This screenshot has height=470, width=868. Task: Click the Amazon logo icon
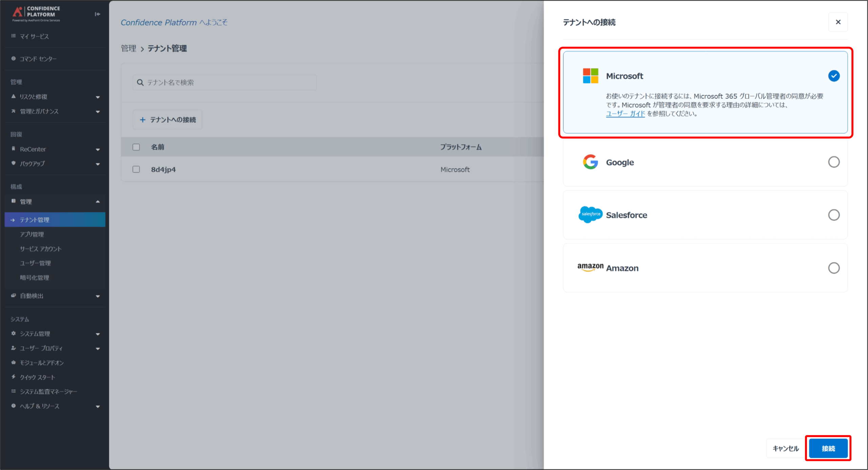click(590, 267)
